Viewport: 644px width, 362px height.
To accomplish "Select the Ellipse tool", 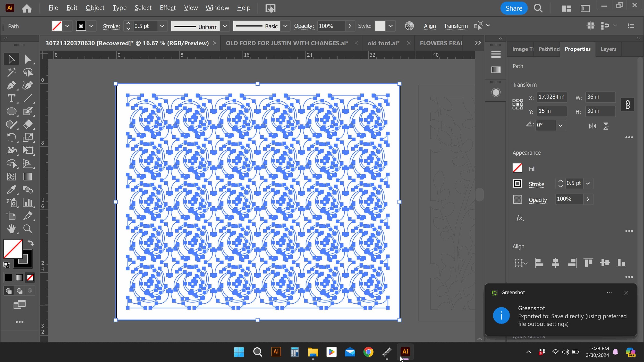I will [11, 111].
